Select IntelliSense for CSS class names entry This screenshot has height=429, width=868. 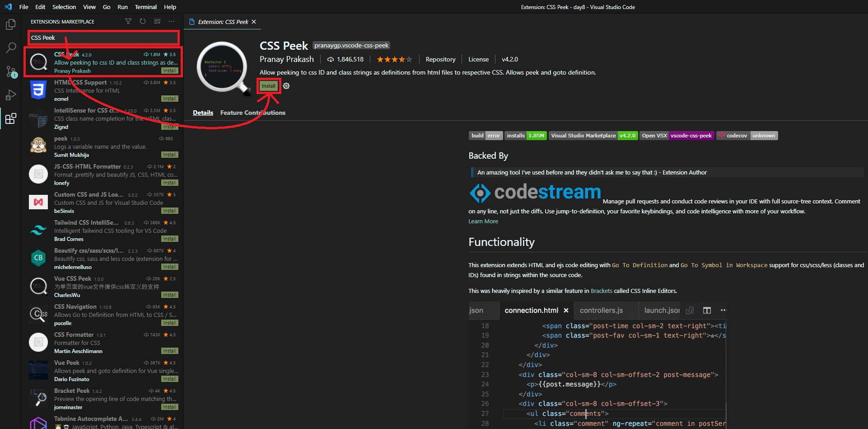tap(104, 118)
